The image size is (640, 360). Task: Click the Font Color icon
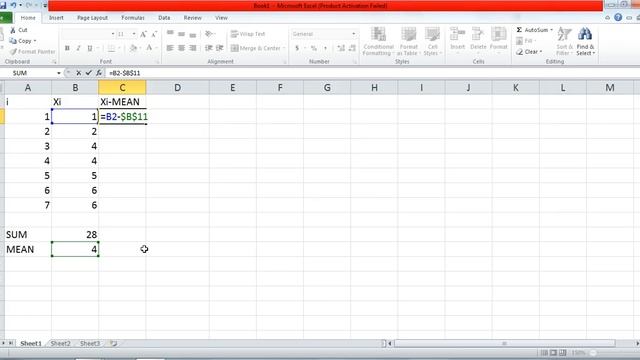pos(149,48)
